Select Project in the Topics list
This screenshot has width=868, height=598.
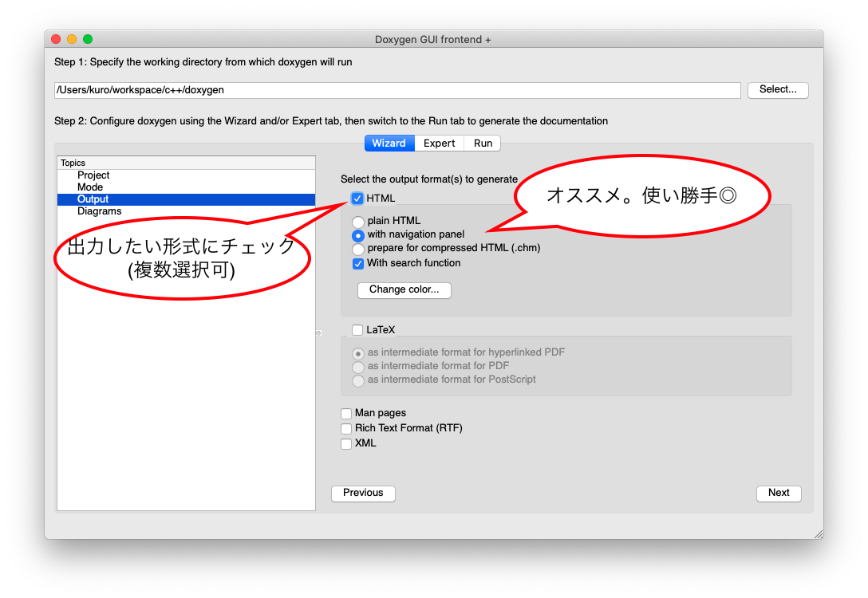coord(93,175)
